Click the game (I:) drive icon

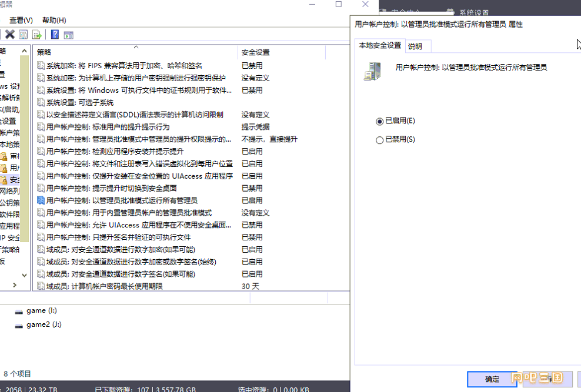pos(19,311)
